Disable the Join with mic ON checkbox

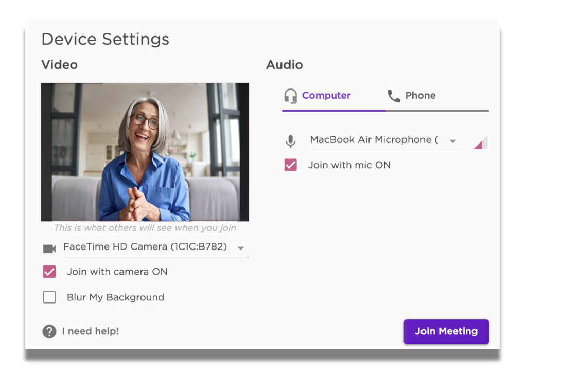pyautogui.click(x=291, y=165)
